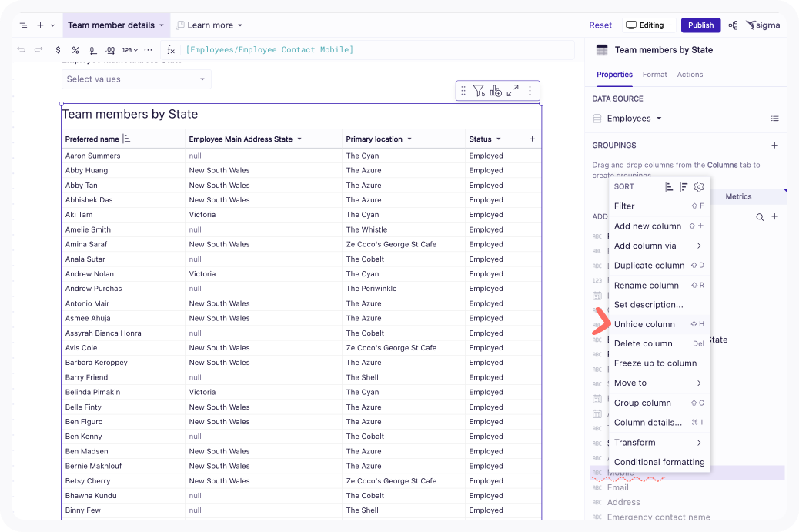Viewport: 799px width, 532px height.
Task: Apply currency dollar format
Action: (58, 50)
